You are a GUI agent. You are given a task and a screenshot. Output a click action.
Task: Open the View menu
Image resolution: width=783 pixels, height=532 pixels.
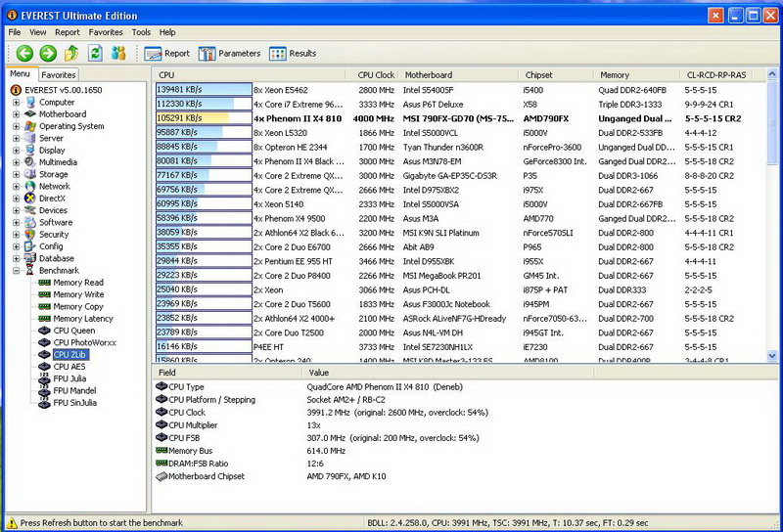click(38, 32)
